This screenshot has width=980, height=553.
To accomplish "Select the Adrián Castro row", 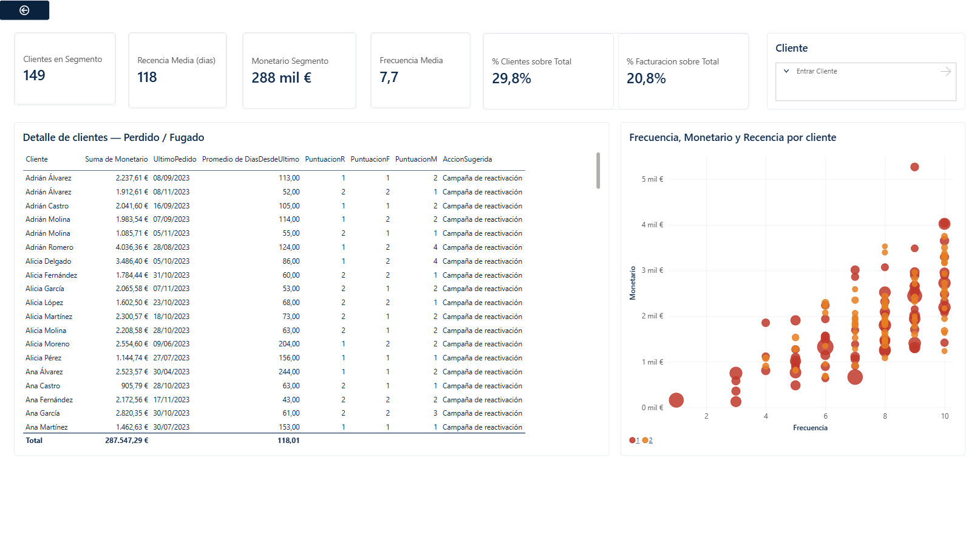I will pos(274,206).
